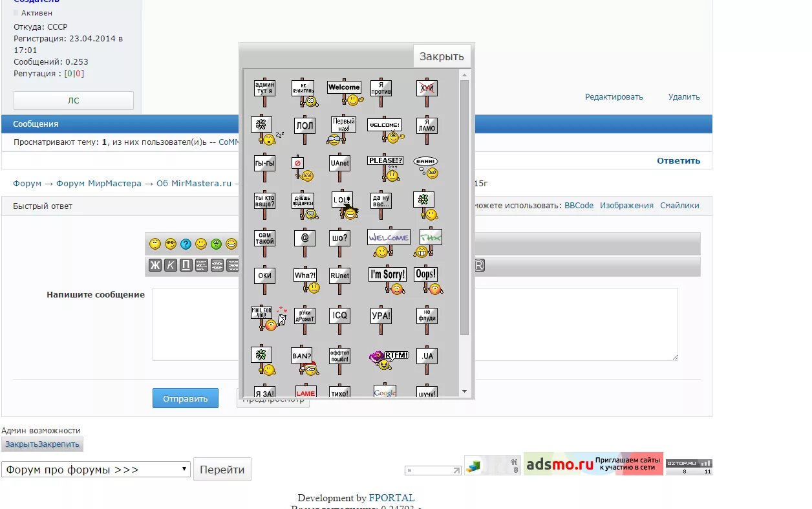
Task: Choose the 'даешь подарки' sign smiley
Action: 304,206
